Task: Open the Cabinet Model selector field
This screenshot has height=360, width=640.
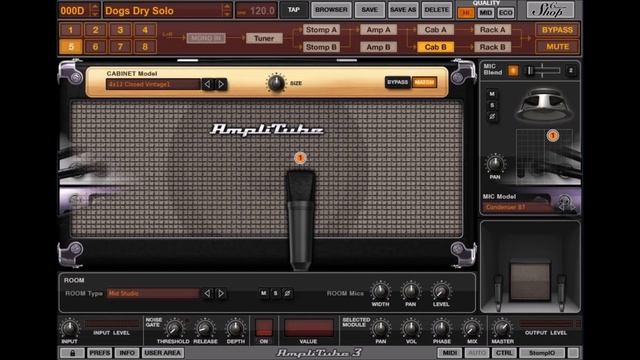Action: pos(153,84)
